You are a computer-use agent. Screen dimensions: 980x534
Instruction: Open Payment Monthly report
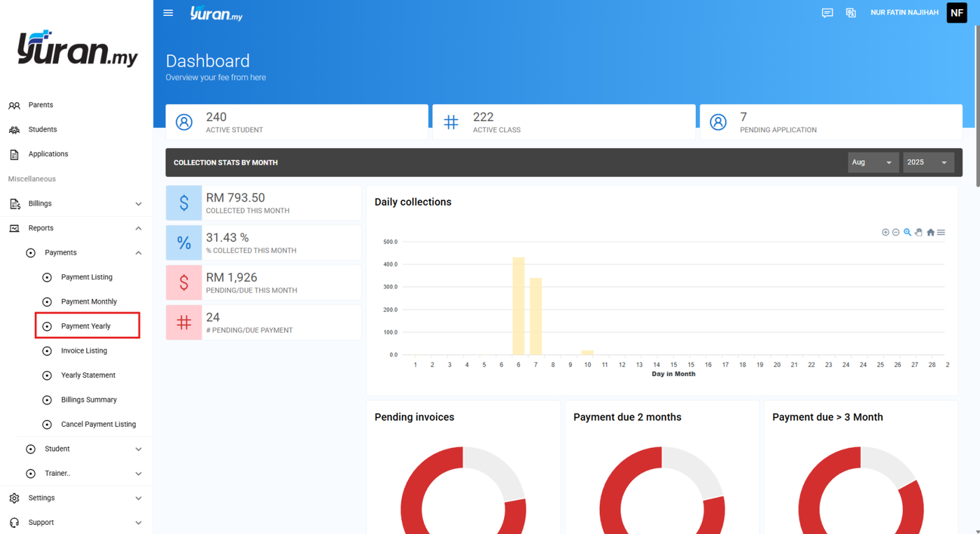point(89,302)
